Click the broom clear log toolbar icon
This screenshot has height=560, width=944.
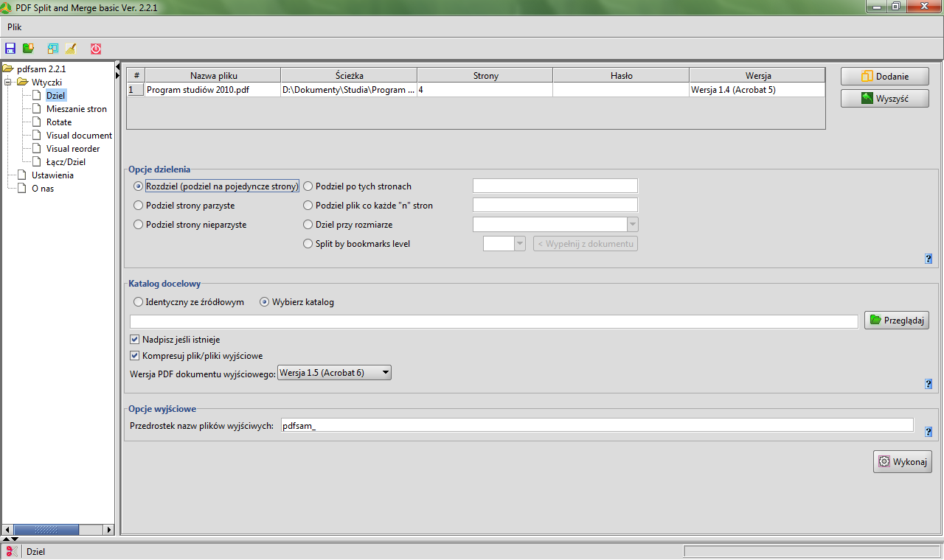[71, 49]
